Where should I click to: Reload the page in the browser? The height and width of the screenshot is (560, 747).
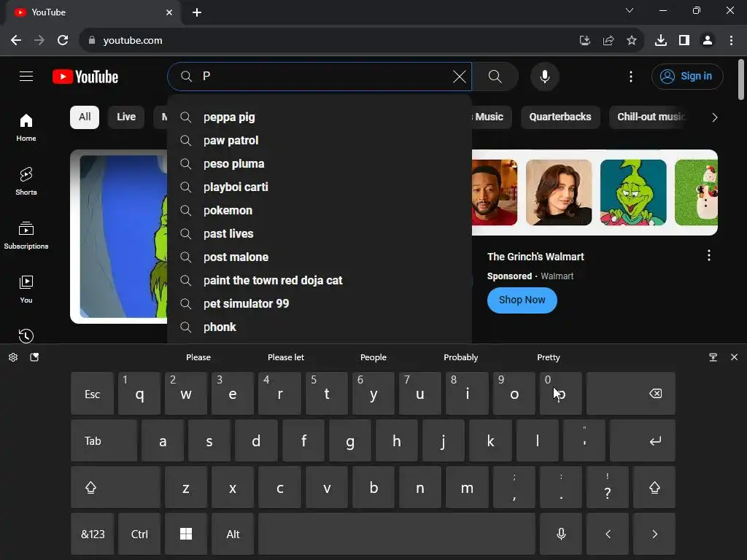[x=63, y=41]
